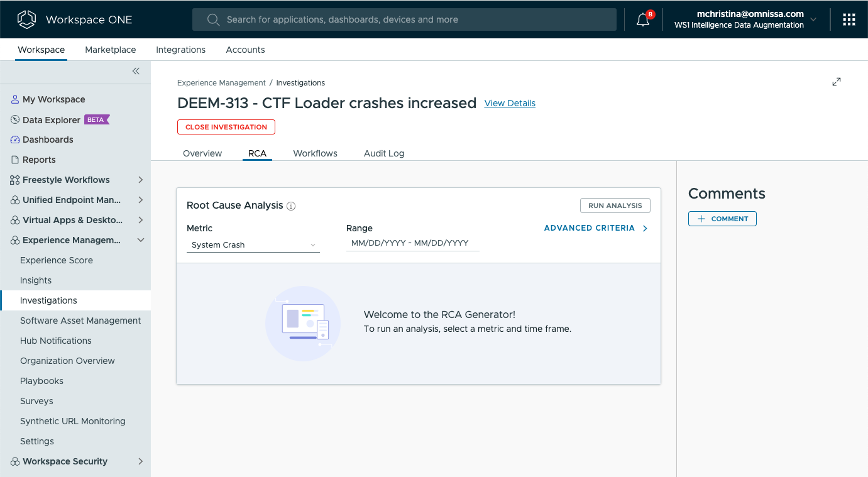Open the Accounts tab
This screenshot has height=477, width=868.
245,50
